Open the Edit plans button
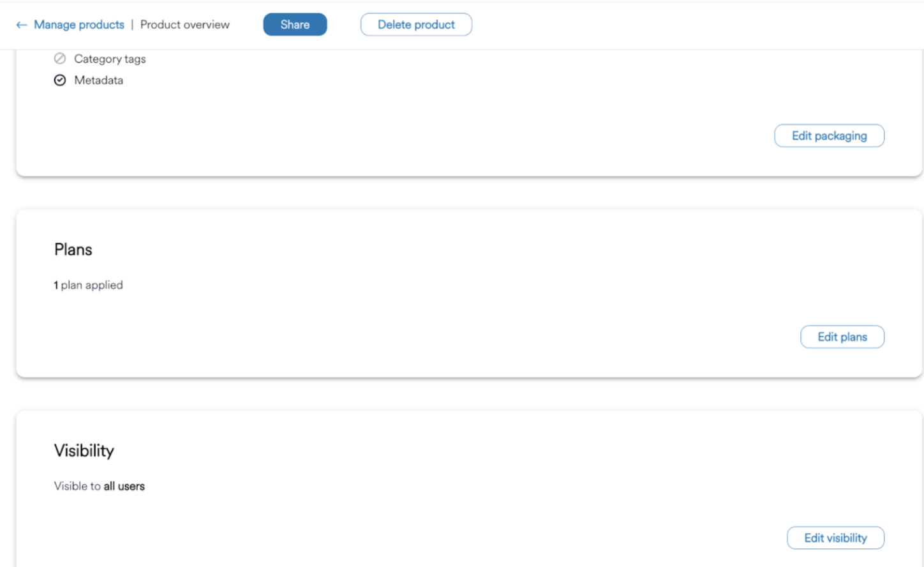924x567 pixels. click(x=842, y=337)
